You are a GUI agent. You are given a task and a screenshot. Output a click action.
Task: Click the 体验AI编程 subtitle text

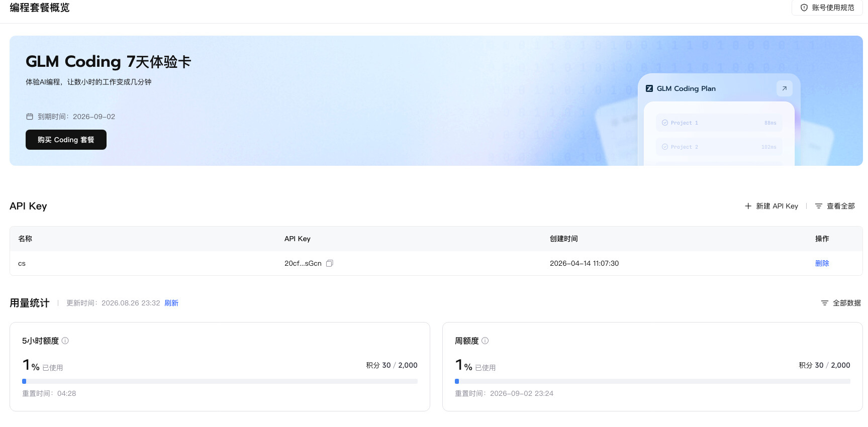coord(88,82)
